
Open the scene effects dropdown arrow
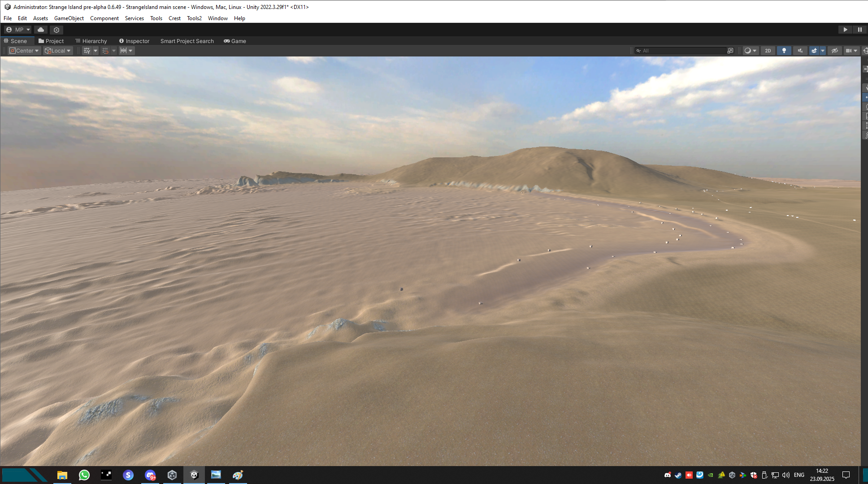(822, 50)
